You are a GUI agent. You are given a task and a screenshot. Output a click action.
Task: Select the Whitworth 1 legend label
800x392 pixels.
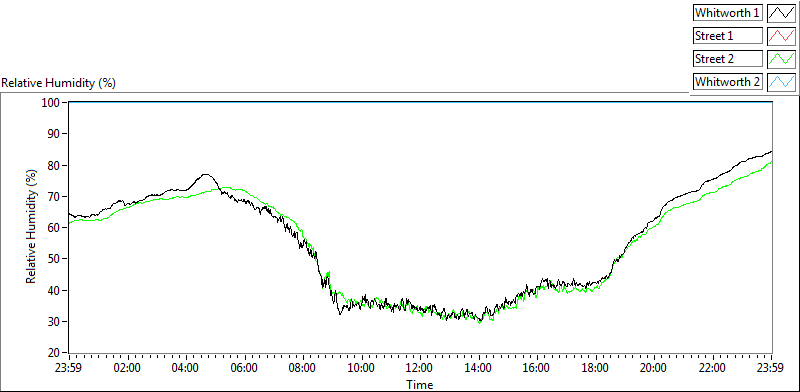pos(727,13)
